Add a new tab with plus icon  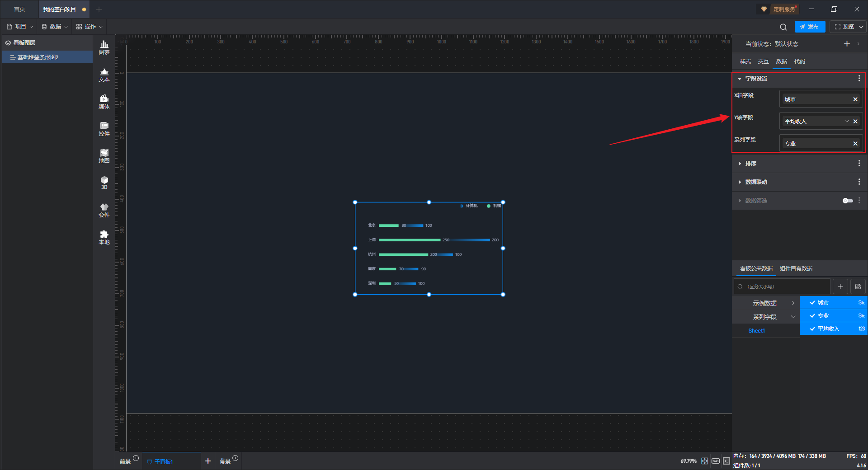coord(99,9)
